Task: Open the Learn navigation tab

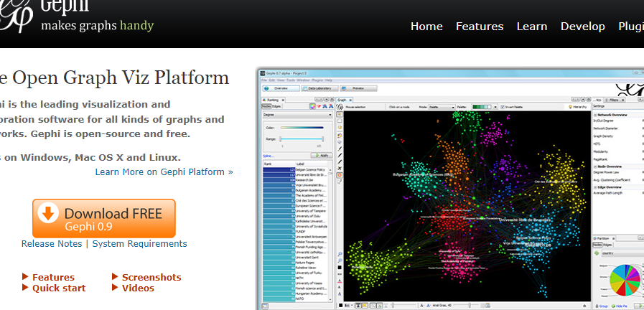Action: coord(531,27)
